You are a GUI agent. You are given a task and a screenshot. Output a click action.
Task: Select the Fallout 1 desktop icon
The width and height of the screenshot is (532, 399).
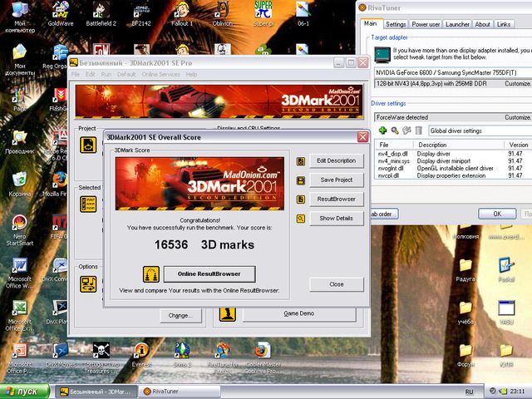tap(182, 14)
